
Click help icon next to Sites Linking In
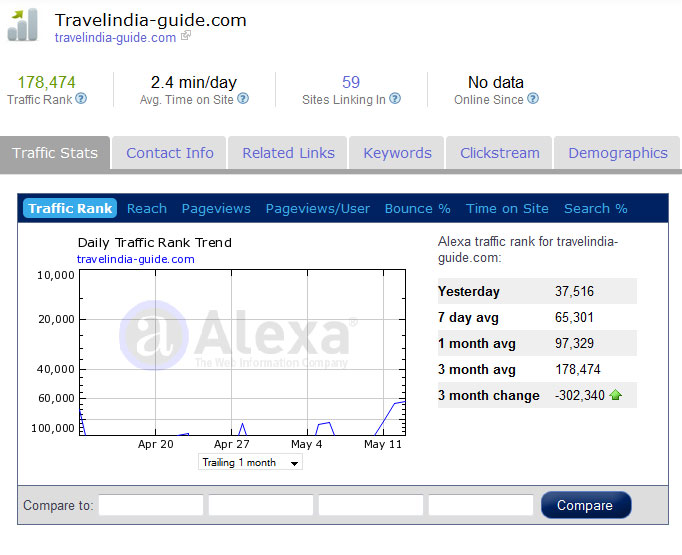395,99
